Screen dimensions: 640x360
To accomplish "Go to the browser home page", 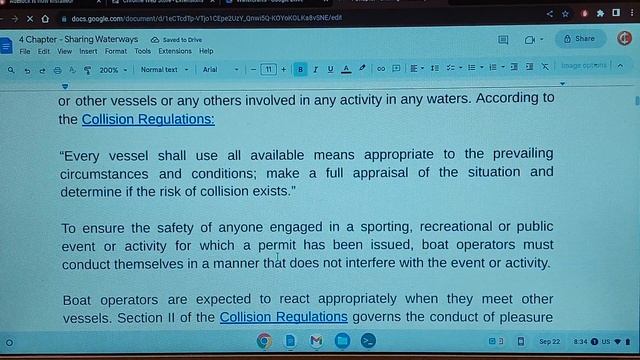I will [x=45, y=19].
